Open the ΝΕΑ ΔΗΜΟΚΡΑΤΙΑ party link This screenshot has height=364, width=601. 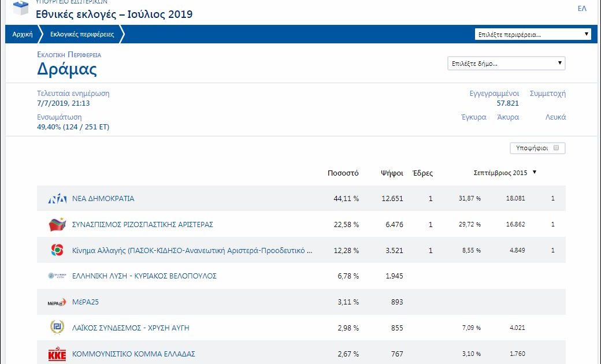pyautogui.click(x=103, y=199)
